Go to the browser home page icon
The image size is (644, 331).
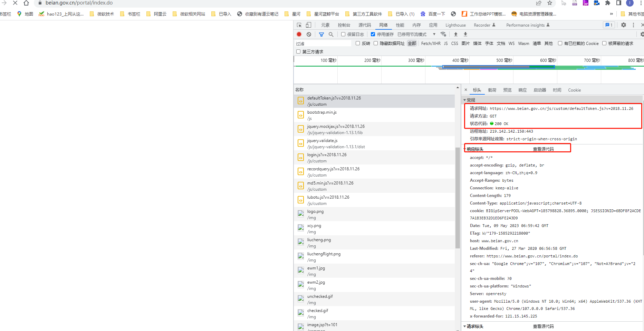point(26,3)
